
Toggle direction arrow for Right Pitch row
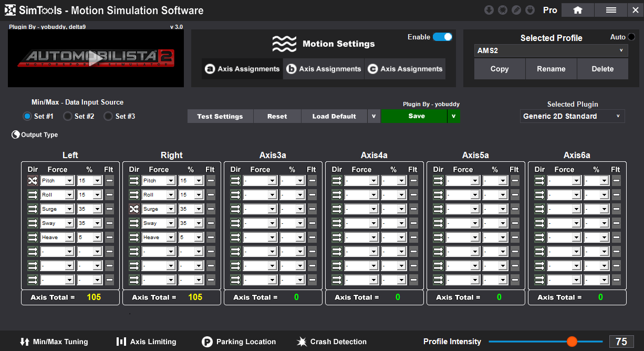tap(134, 181)
